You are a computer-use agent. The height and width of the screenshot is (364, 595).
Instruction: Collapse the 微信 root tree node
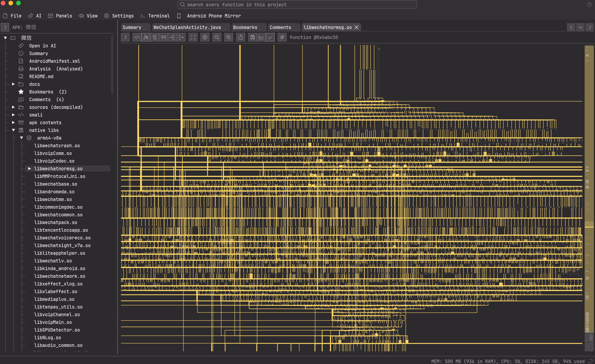[5, 38]
